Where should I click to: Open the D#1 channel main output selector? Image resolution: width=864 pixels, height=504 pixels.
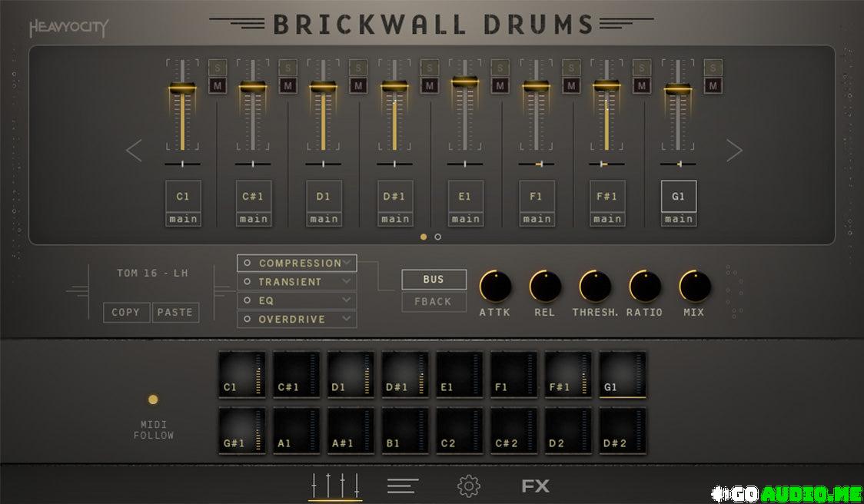(395, 219)
